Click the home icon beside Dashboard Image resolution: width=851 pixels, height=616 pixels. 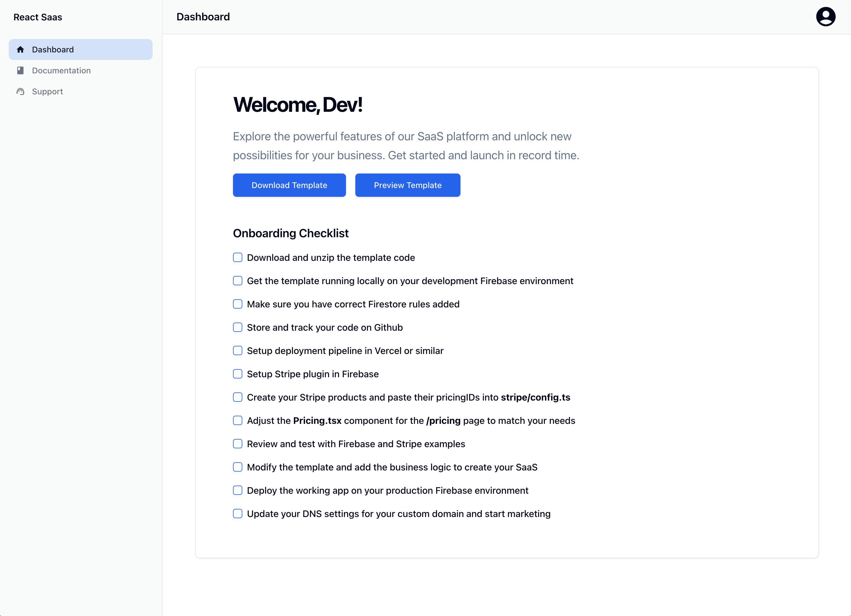(20, 49)
